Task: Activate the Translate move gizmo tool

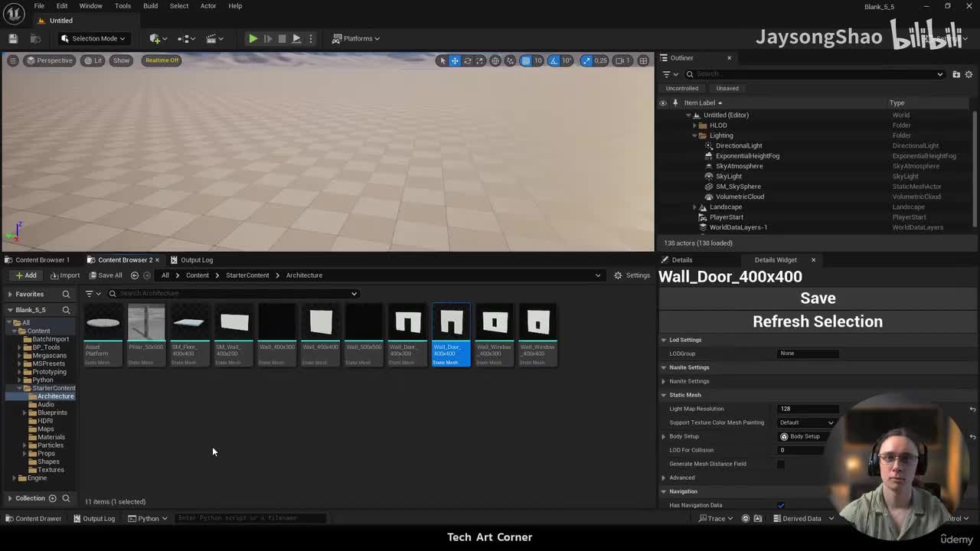Action: (455, 60)
